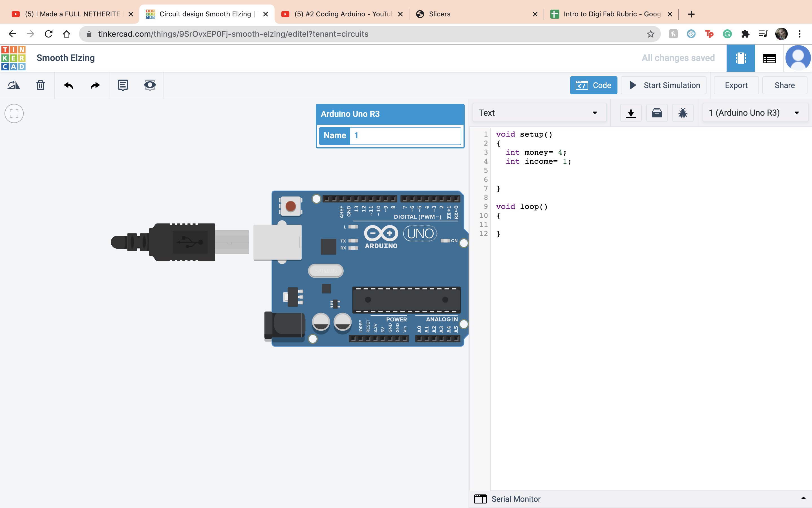Undo the last action
The image size is (812, 508).
[x=69, y=85]
